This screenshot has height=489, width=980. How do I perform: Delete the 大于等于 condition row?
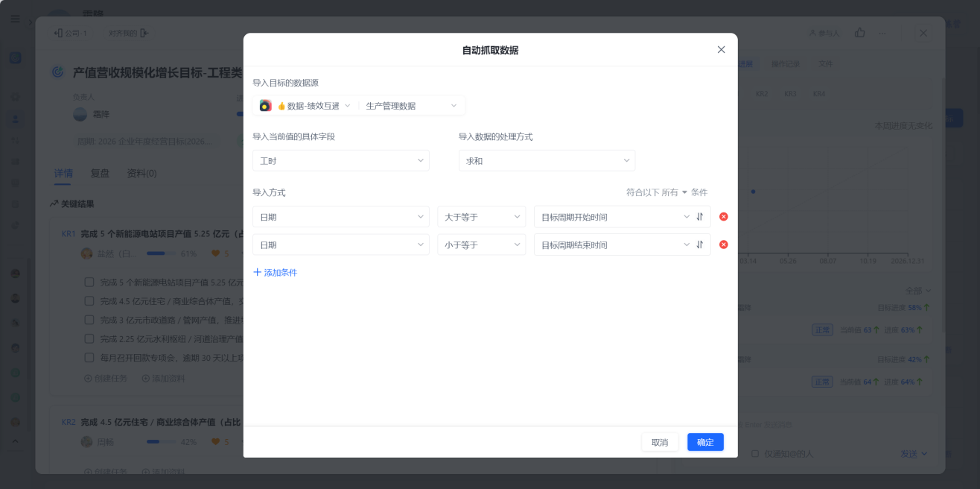pos(724,217)
